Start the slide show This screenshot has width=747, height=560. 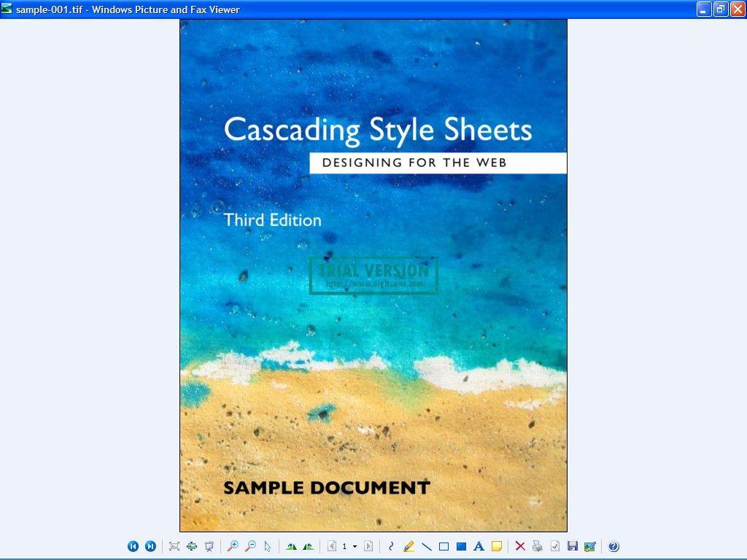(209, 546)
